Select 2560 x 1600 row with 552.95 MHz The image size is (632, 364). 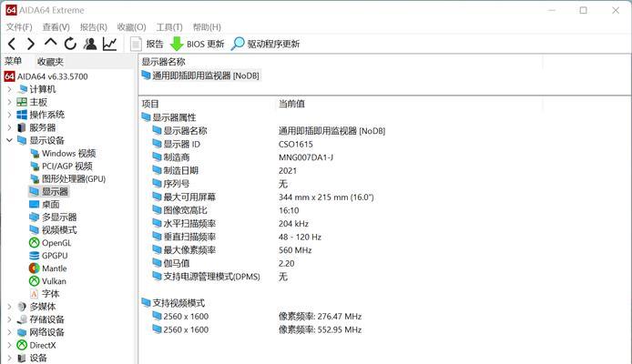[257, 329]
